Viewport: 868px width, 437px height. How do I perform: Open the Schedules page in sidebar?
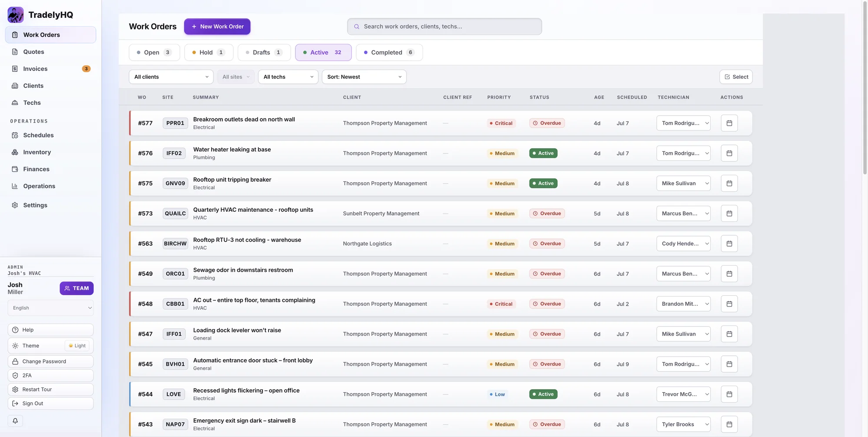[x=38, y=135]
